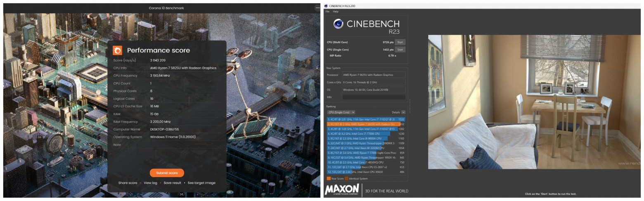
Task: Start the CPU (Multi Core) test
Action: [x=400, y=42]
